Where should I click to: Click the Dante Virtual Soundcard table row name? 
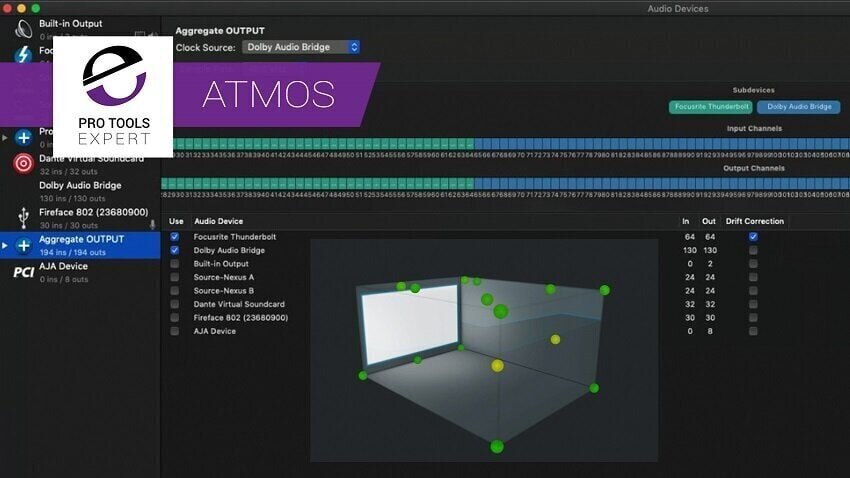point(239,305)
